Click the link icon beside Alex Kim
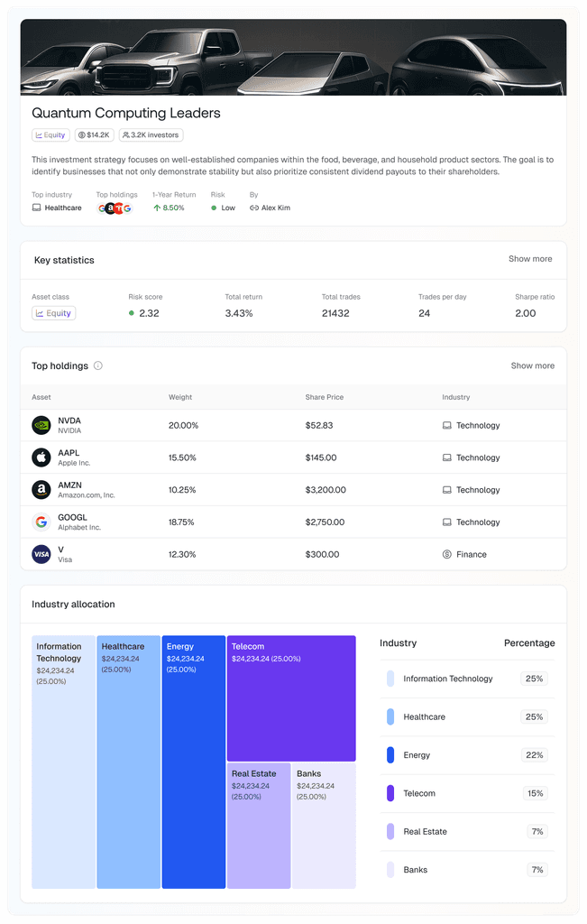The width and height of the screenshot is (587, 924). point(253,208)
